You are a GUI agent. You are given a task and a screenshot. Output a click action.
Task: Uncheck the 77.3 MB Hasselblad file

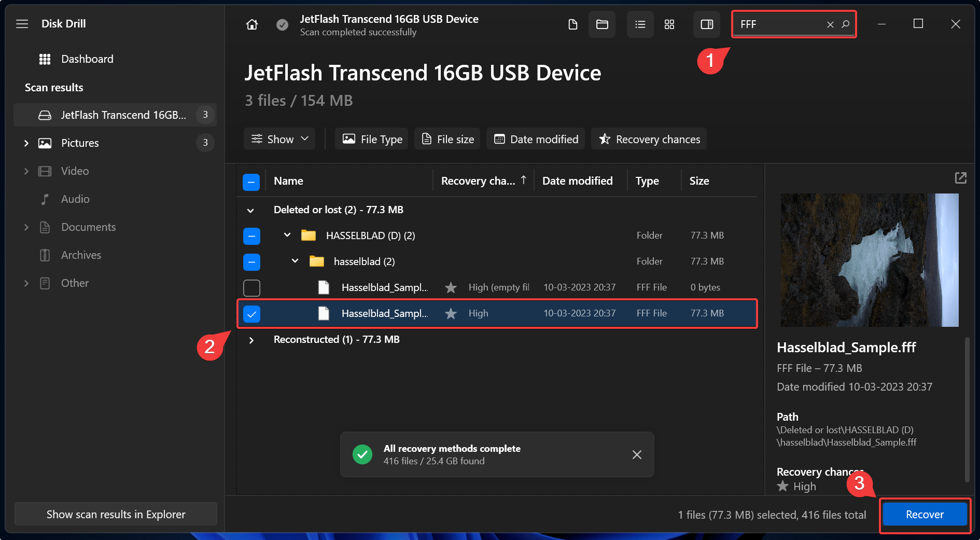(251, 314)
